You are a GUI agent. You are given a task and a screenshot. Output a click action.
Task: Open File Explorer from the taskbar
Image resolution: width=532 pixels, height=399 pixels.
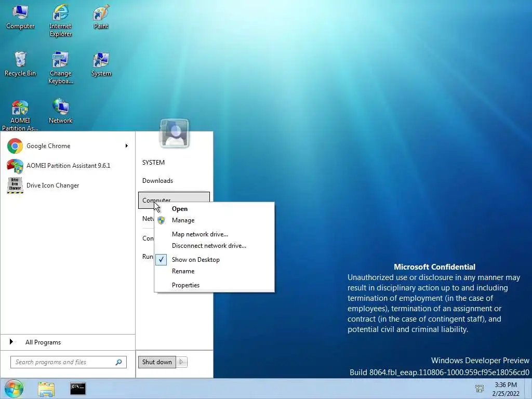pyautogui.click(x=46, y=389)
